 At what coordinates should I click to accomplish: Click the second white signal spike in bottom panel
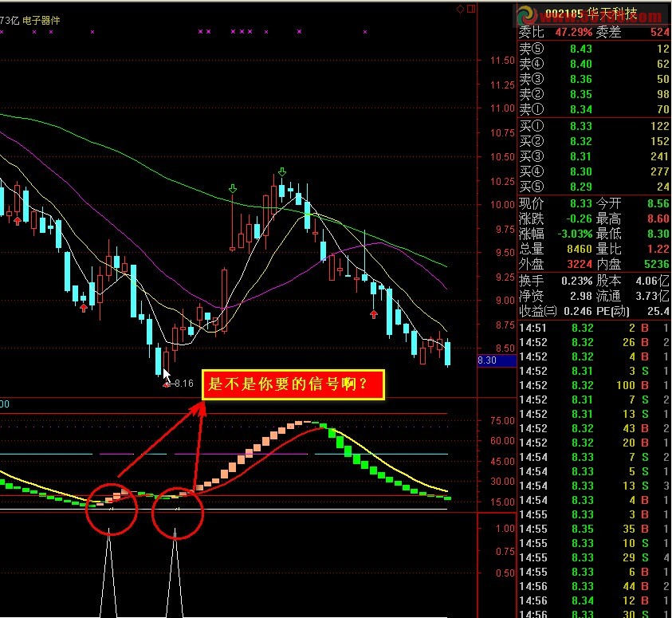pos(175,573)
